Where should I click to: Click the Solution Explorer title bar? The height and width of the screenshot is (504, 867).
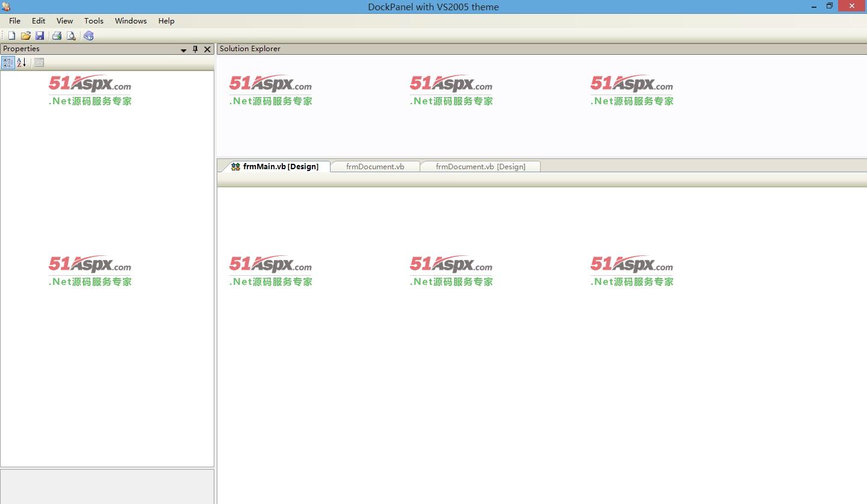coord(542,49)
